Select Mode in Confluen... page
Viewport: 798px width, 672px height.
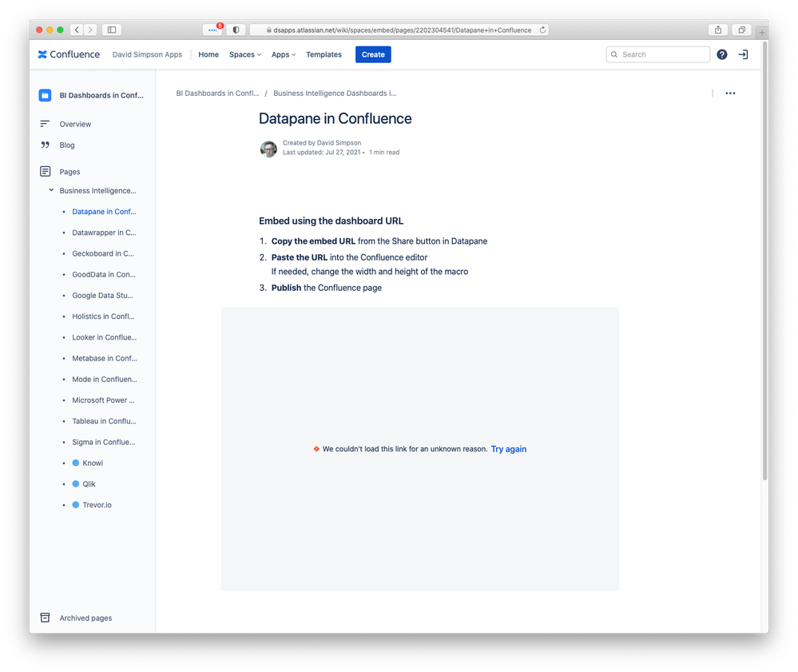click(105, 380)
